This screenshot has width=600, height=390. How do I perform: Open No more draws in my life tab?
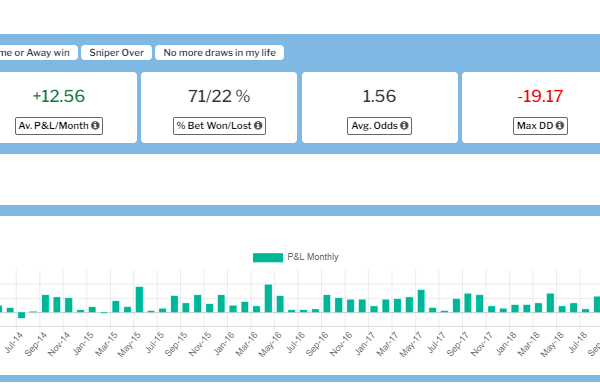click(220, 53)
